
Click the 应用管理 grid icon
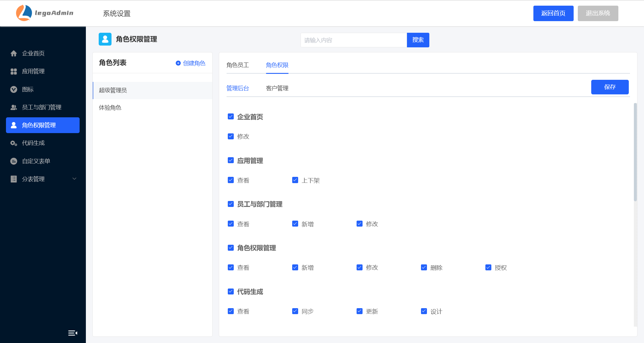14,71
